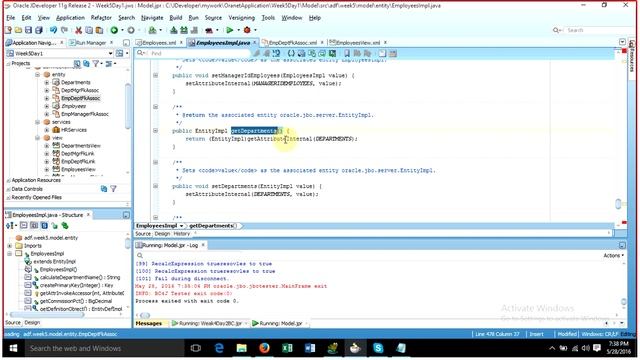Collapse the services package node
This screenshot has height=360, width=640.
38,122
